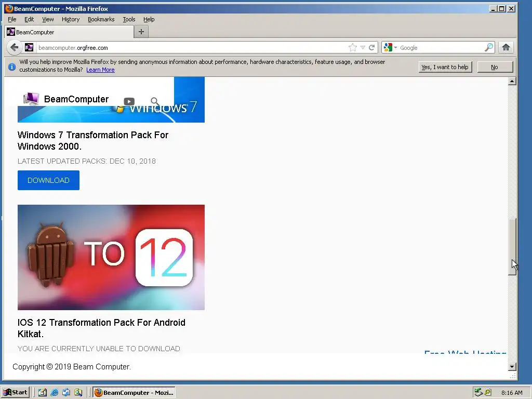Open the Edit menu
Image resolution: width=532 pixels, height=399 pixels.
(29, 19)
